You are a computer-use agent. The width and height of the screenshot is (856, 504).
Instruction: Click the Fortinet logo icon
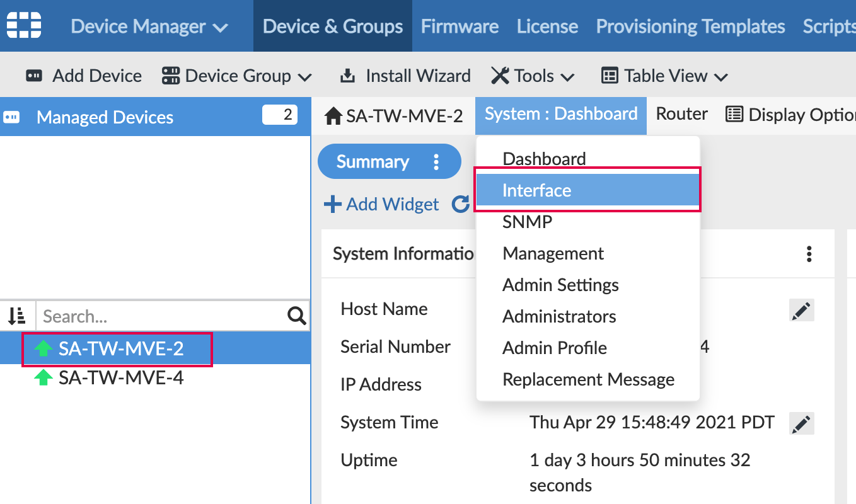click(23, 25)
